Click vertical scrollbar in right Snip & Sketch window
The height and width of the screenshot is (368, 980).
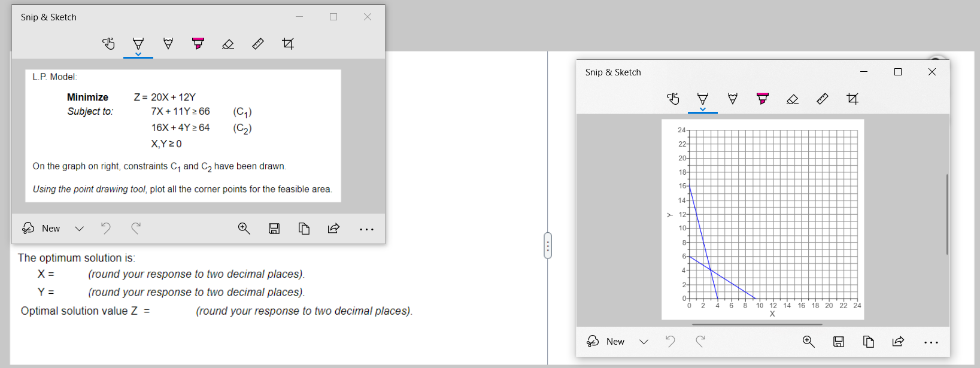click(x=947, y=214)
